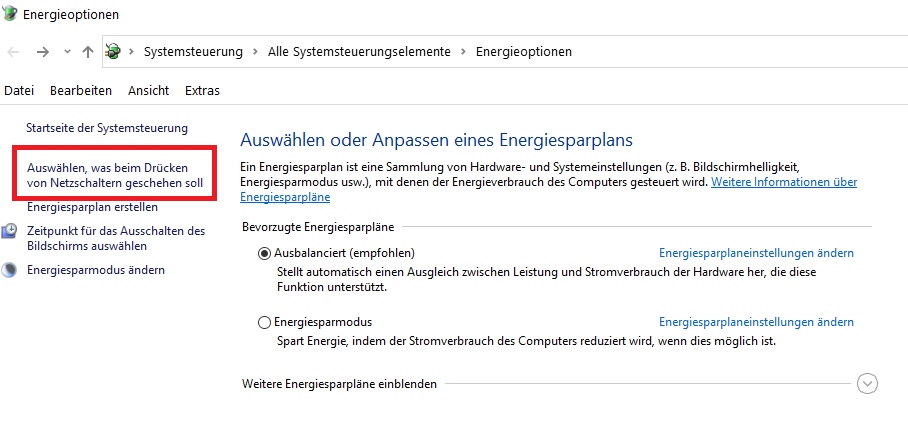Expand Weitere Energiesparpläne einblenden section
The height and width of the screenshot is (425, 908).
tap(867, 384)
